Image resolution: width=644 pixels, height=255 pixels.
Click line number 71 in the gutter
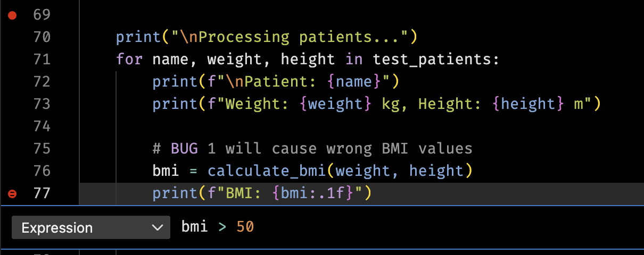coord(42,59)
